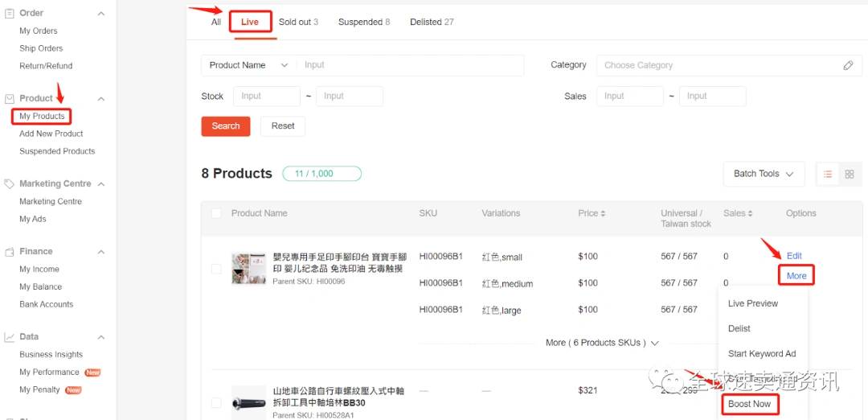Viewport: 868px width, 420px height.
Task: Open Ship Orders in sidebar
Action: tap(41, 49)
